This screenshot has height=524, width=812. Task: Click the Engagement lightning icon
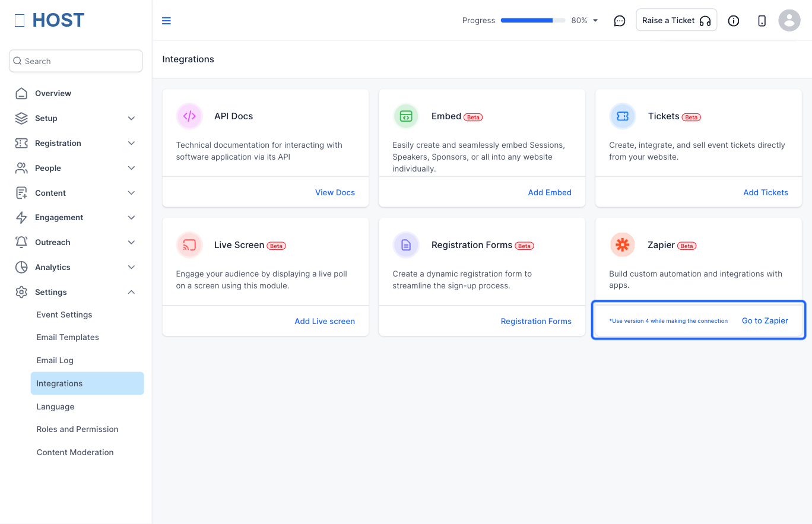click(x=21, y=217)
